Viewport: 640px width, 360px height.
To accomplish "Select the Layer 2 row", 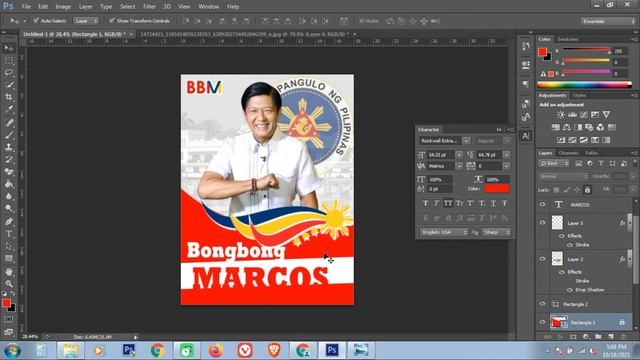I will pyautogui.click(x=584, y=259).
